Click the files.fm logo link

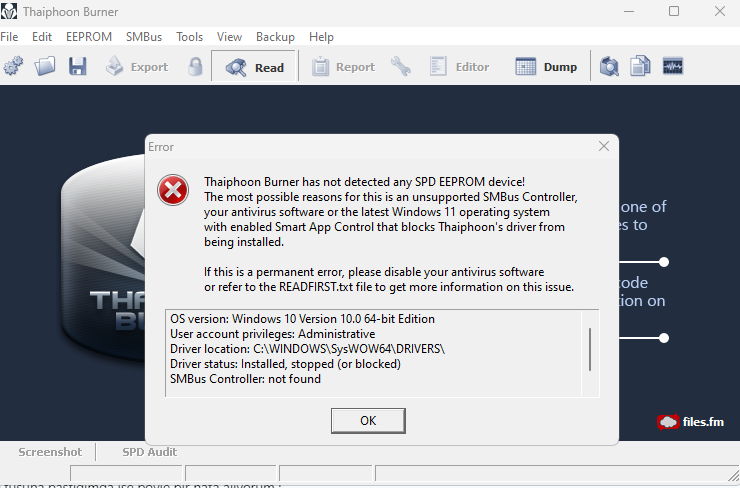pyautogui.click(x=690, y=422)
